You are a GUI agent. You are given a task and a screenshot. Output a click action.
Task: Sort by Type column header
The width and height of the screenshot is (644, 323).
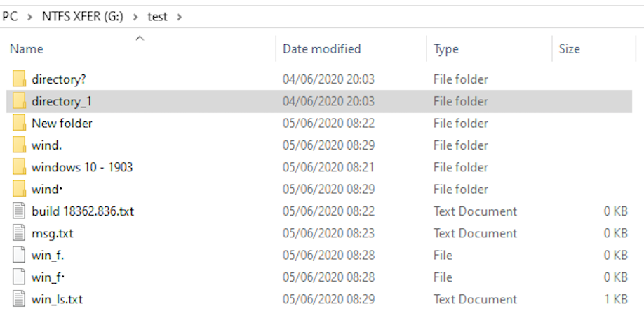click(x=446, y=49)
